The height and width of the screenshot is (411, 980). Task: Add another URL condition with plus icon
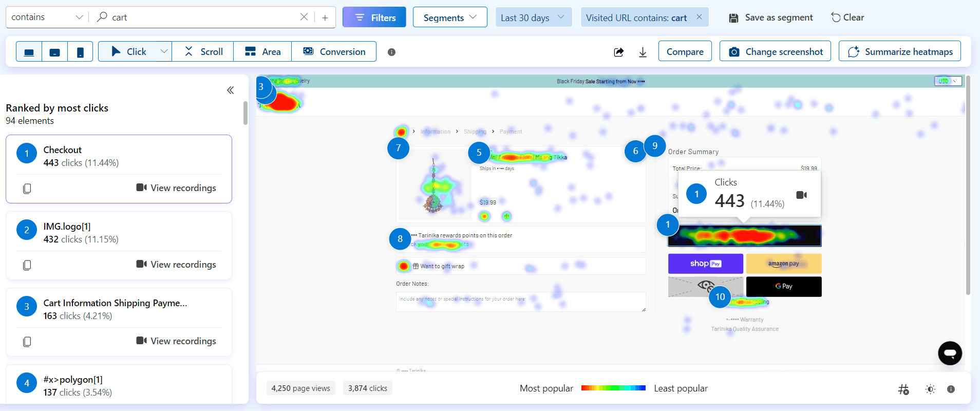tap(325, 17)
